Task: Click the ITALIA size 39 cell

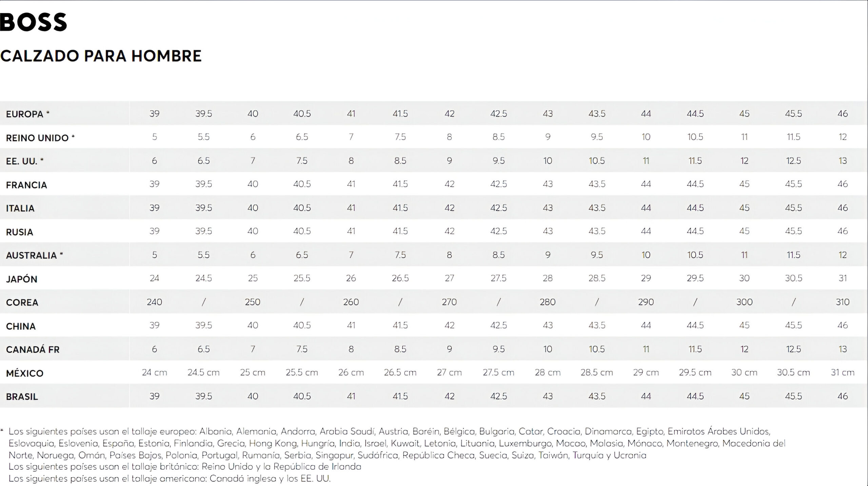Action: point(154,208)
